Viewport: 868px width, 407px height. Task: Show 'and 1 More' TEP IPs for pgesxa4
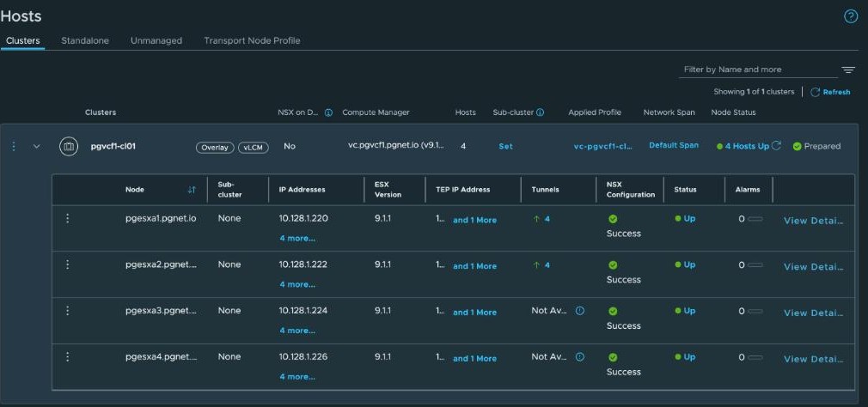[474, 358]
